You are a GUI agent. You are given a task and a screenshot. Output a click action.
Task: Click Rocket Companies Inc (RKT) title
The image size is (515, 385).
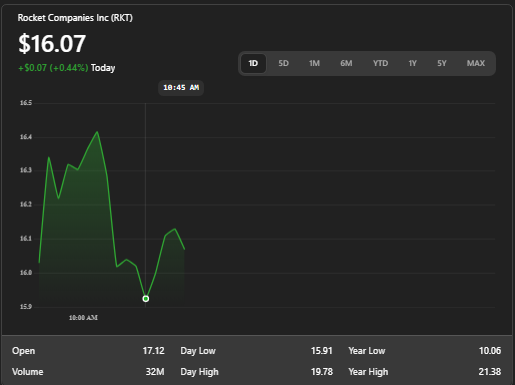(x=75, y=18)
